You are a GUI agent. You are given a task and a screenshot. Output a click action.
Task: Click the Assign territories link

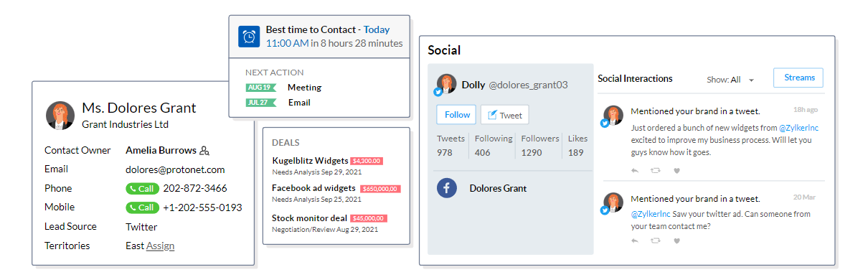pos(160,246)
